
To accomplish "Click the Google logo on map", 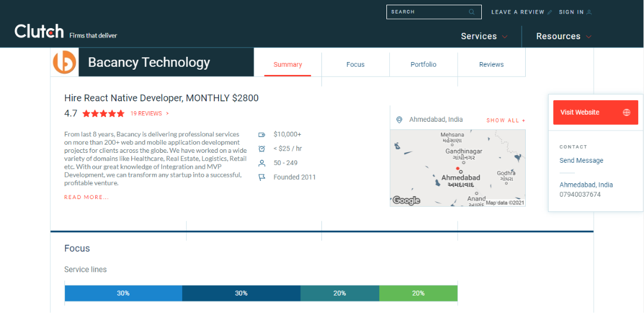I will click(406, 200).
